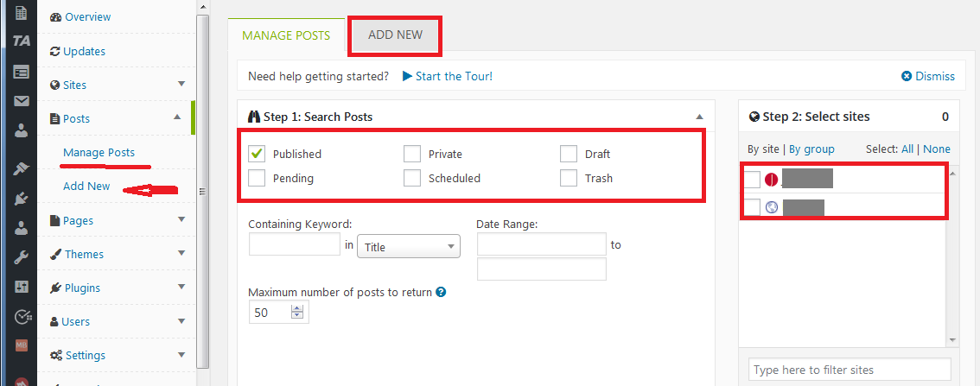Screen dimensions: 980x386
Task: Switch to the ADD NEW tab
Action: [394, 35]
